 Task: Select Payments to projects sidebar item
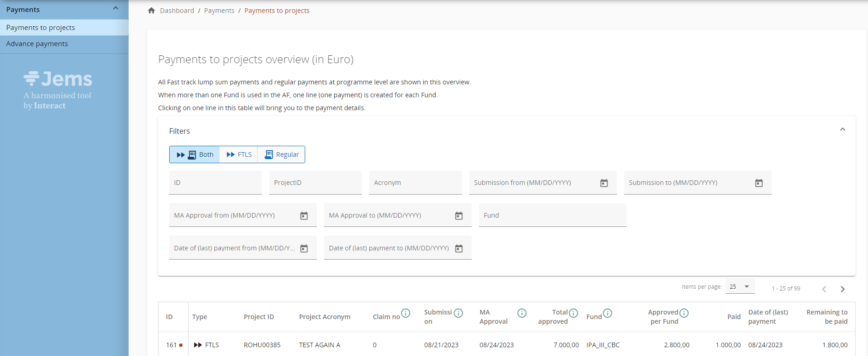click(41, 28)
